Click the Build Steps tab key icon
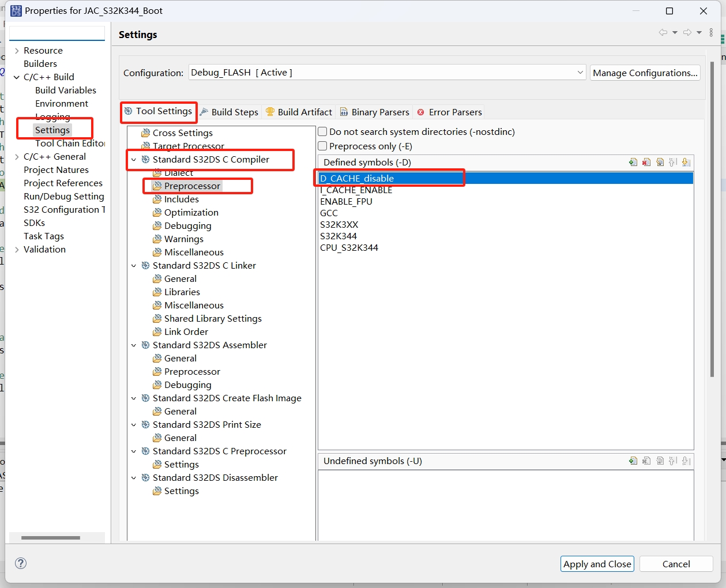This screenshot has width=726, height=588. [204, 112]
